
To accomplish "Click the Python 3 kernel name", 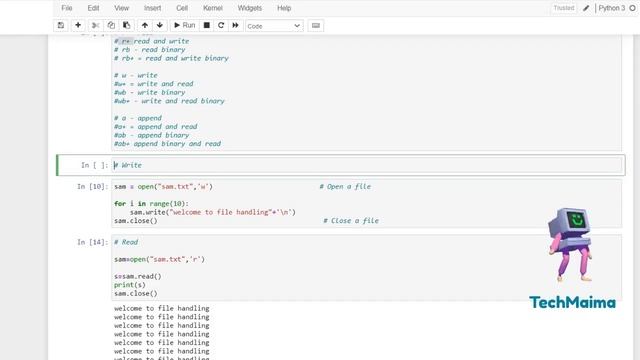I will coord(611,8).
